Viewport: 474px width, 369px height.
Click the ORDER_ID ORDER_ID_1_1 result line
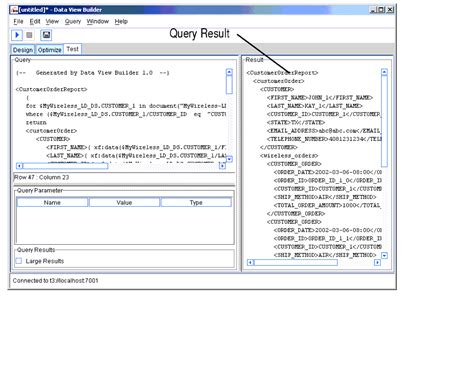pyautogui.click(x=327, y=238)
